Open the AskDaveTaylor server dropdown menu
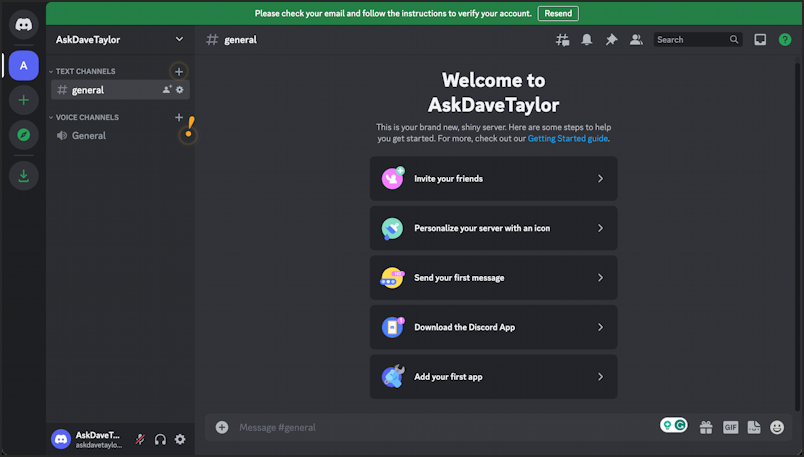The width and height of the screenshot is (804, 457). [120, 39]
